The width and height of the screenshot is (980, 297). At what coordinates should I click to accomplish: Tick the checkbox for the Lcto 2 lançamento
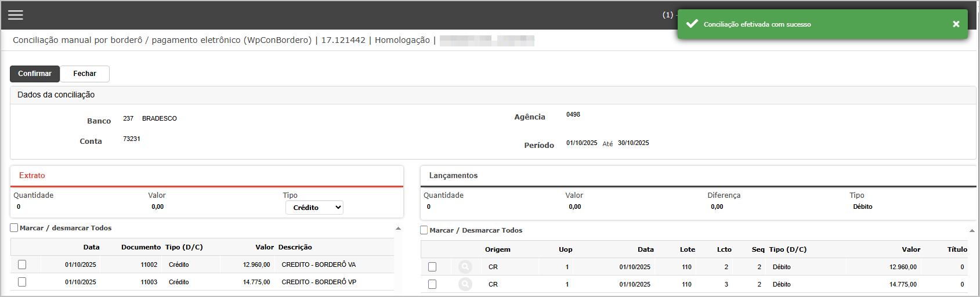click(432, 267)
